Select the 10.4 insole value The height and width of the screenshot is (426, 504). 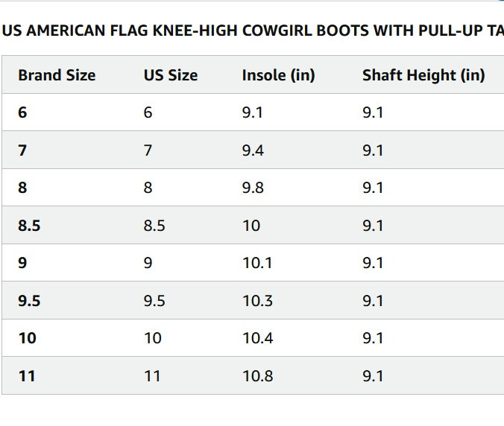click(x=257, y=338)
